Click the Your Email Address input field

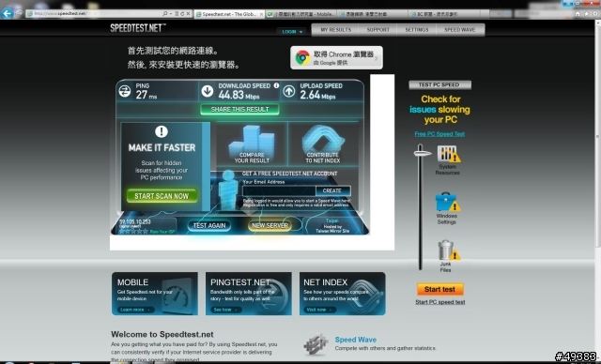coord(279,190)
